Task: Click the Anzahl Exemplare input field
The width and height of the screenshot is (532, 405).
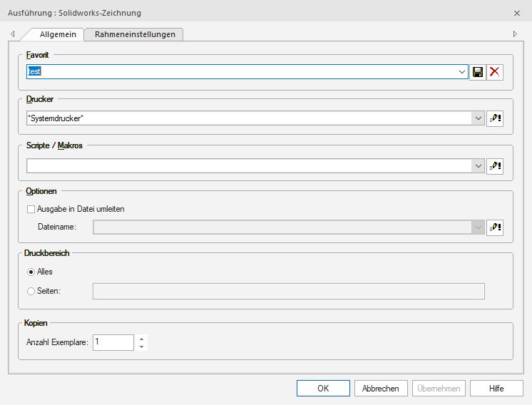Action: point(113,342)
